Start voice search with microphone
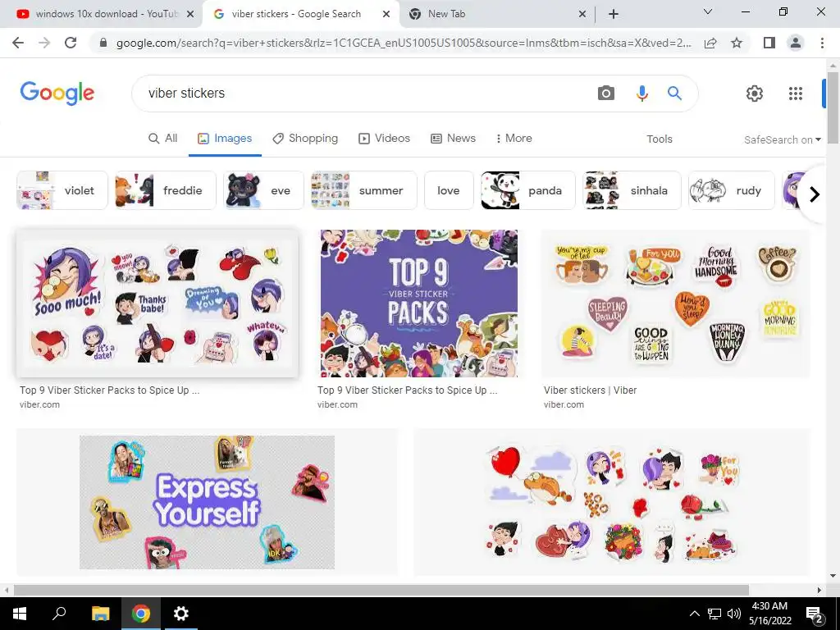Viewport: 840px width, 630px height. (641, 94)
